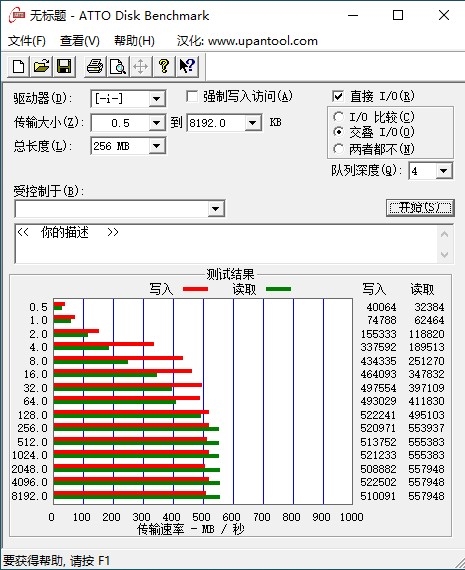
Task: Click the 测试结果 group title
Action: (x=231, y=274)
